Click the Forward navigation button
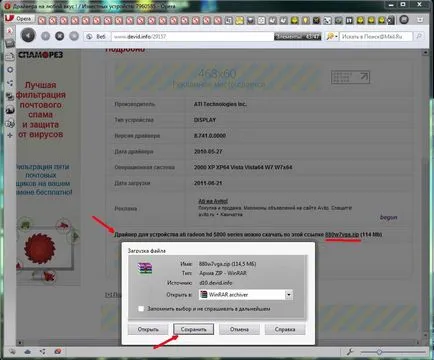 tap(46, 36)
